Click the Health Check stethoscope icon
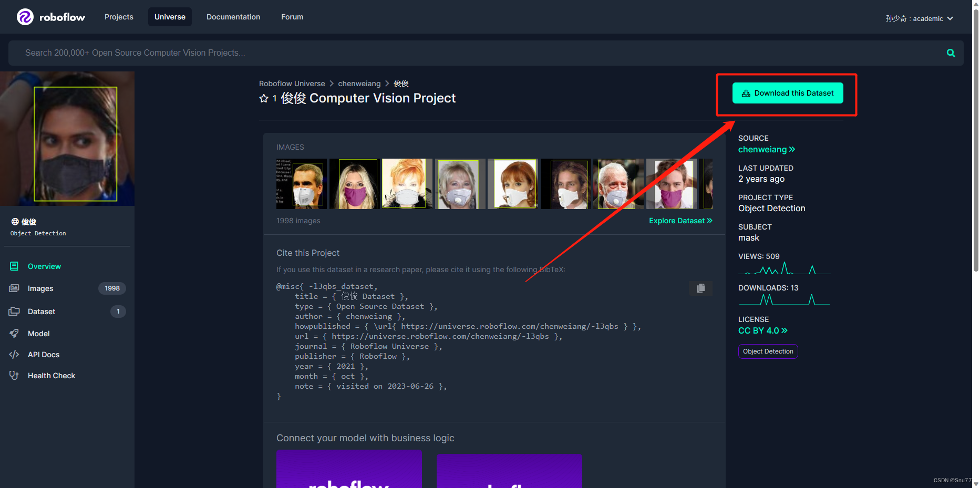 pos(14,376)
